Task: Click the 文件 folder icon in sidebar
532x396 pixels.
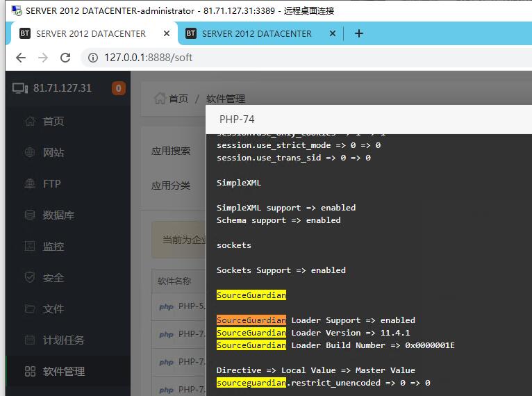Action: click(30, 308)
